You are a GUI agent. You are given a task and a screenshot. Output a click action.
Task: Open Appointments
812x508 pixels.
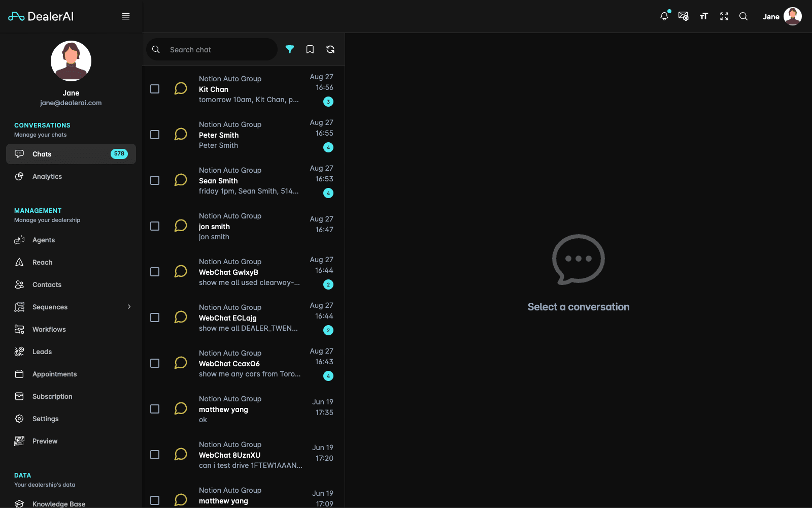[71, 374]
